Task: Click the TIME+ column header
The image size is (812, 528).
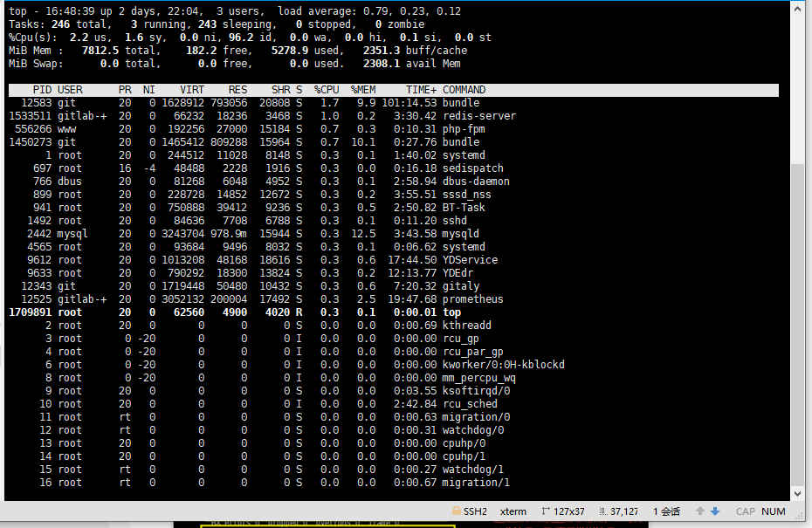Action: [421, 90]
